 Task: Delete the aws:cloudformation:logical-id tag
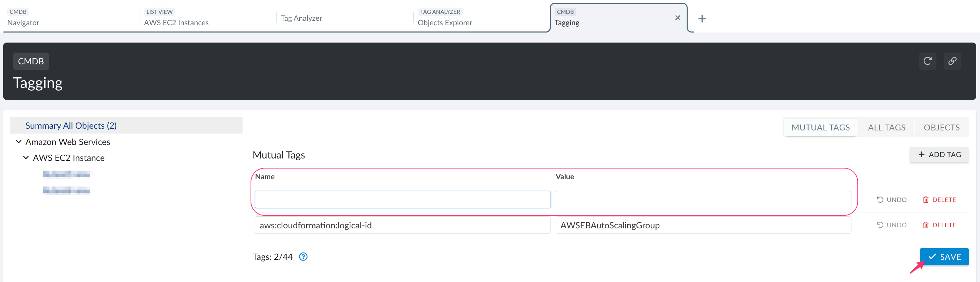click(939, 225)
